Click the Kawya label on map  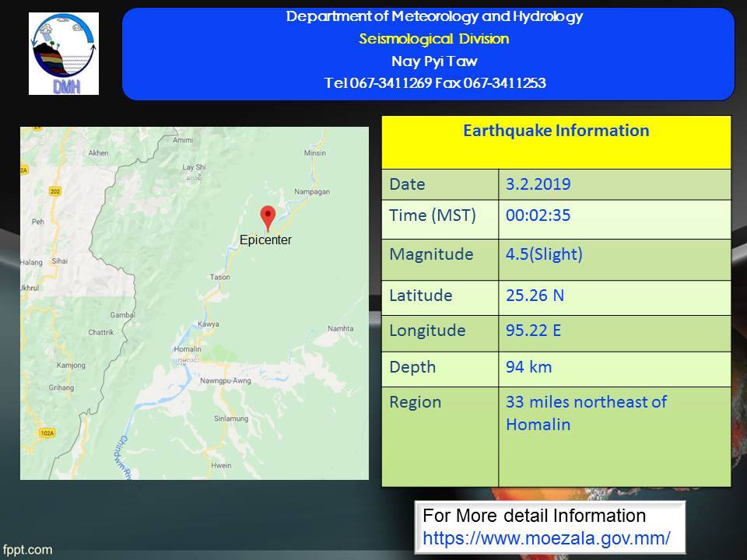point(209,324)
